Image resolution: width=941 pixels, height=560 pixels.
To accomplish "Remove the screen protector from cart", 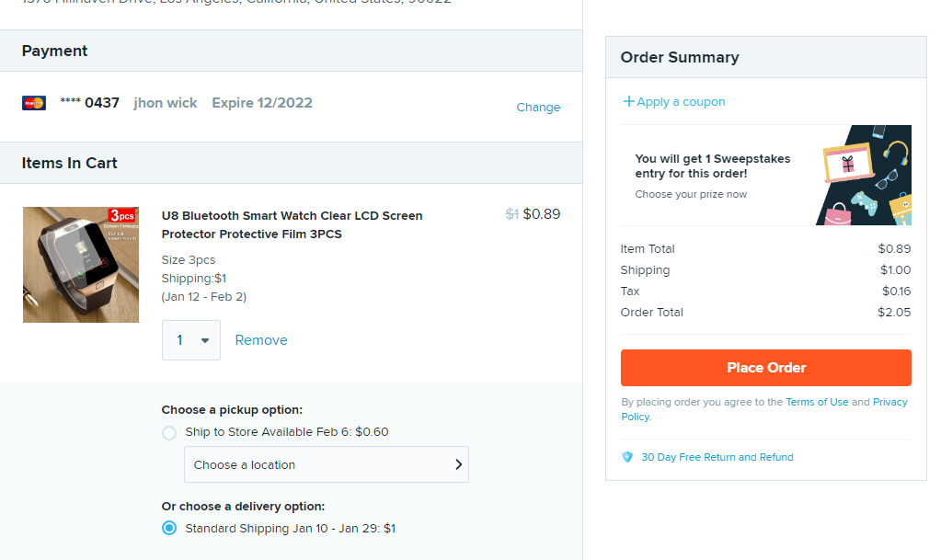I will click(261, 340).
